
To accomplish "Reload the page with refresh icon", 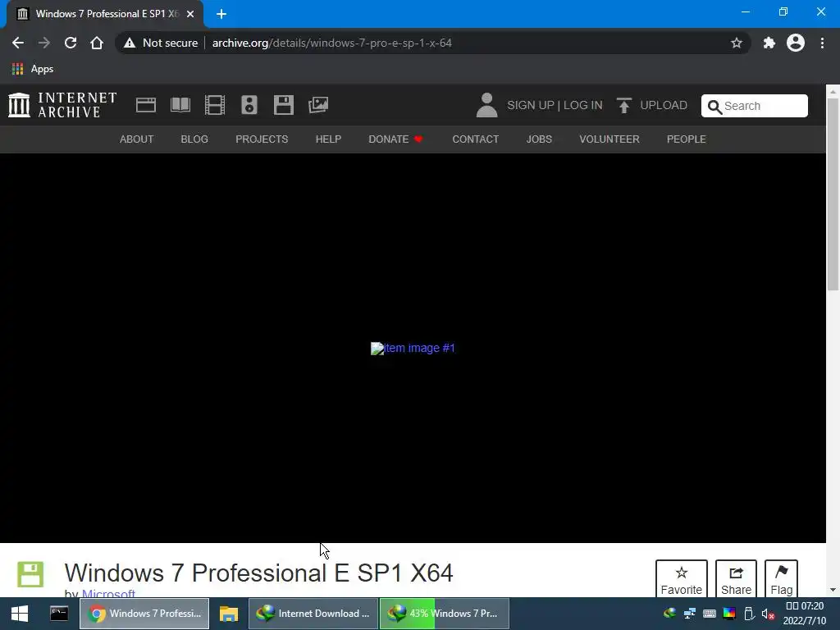I will coord(71,43).
